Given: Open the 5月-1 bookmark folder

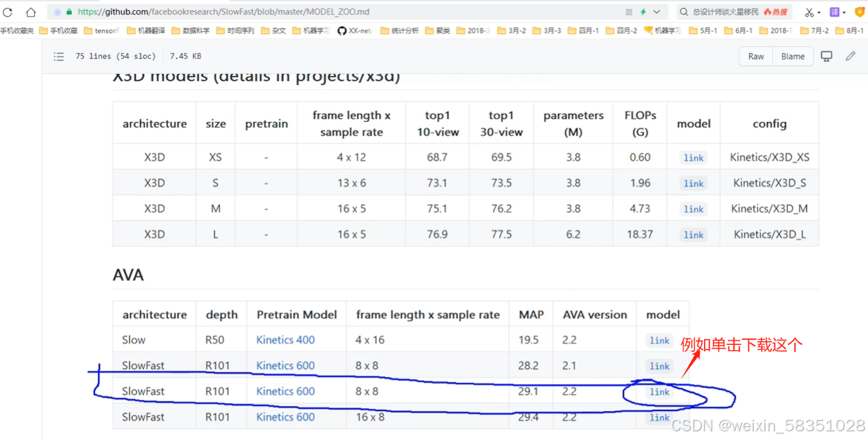Looking at the screenshot, I should [x=703, y=30].
